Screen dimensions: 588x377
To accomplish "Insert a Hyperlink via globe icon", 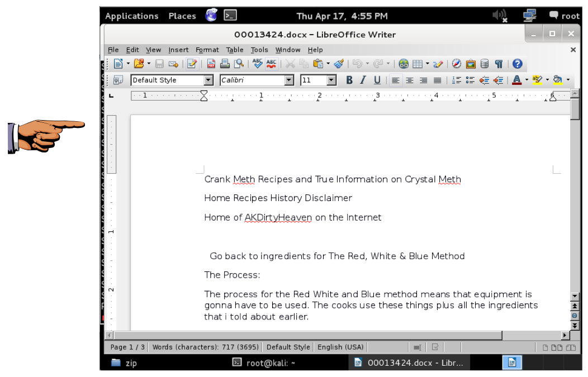I will [404, 64].
